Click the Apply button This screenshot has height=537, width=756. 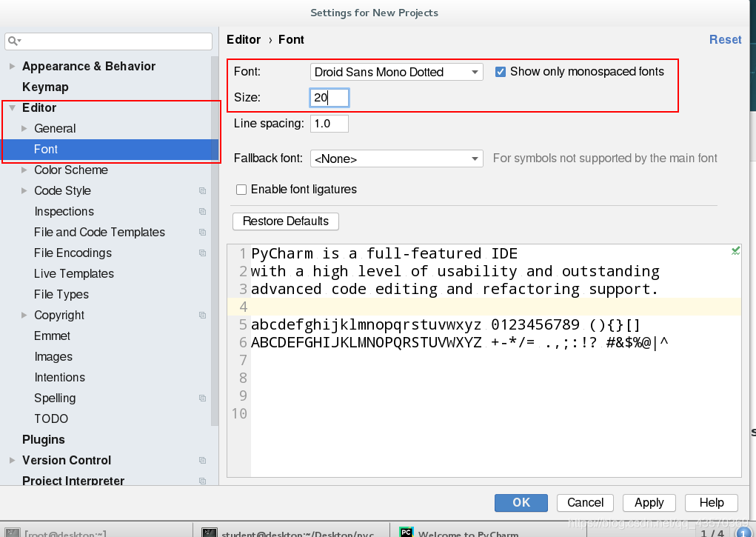(x=649, y=503)
